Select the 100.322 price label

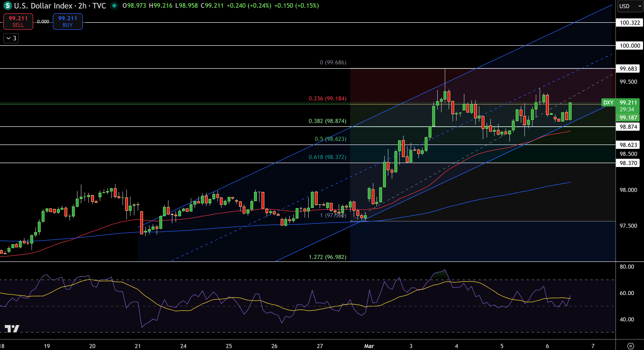[630, 23]
